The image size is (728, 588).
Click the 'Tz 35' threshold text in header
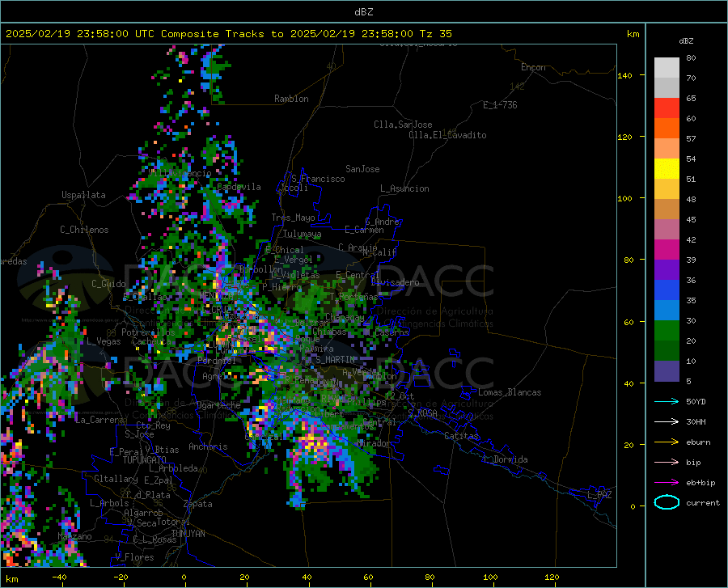[435, 34]
